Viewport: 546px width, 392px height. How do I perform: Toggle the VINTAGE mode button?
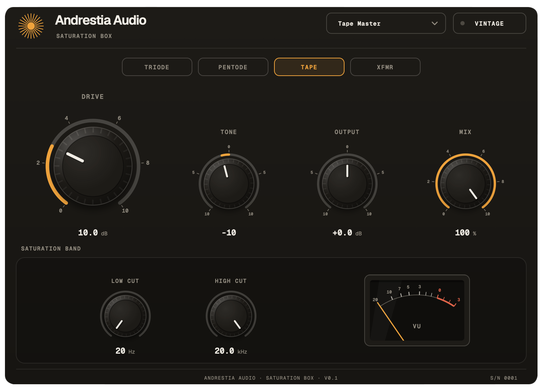pyautogui.click(x=489, y=23)
